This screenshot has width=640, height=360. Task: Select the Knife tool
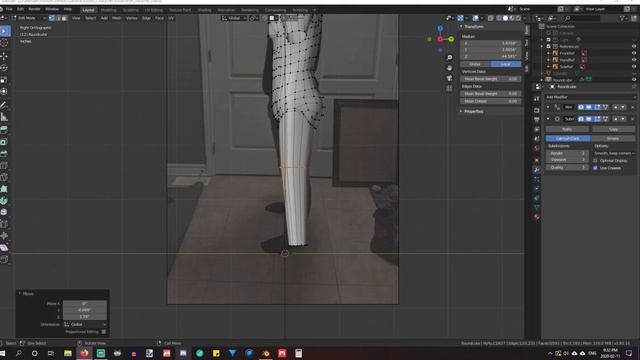4,177
